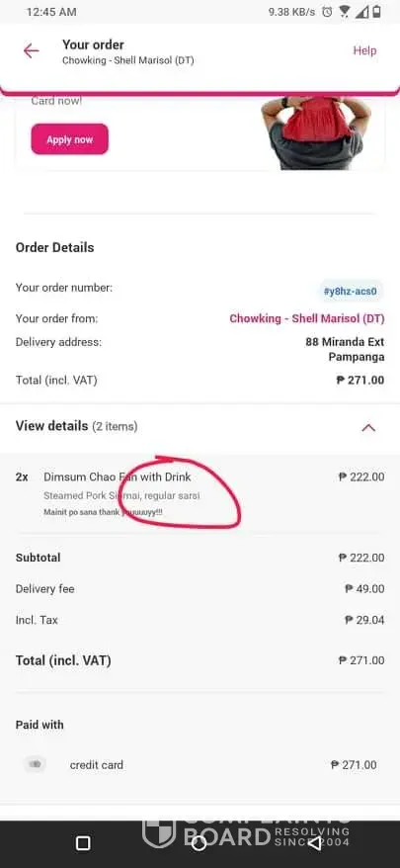Tap the card promo banner image
This screenshot has width=400, height=868.
[316, 132]
